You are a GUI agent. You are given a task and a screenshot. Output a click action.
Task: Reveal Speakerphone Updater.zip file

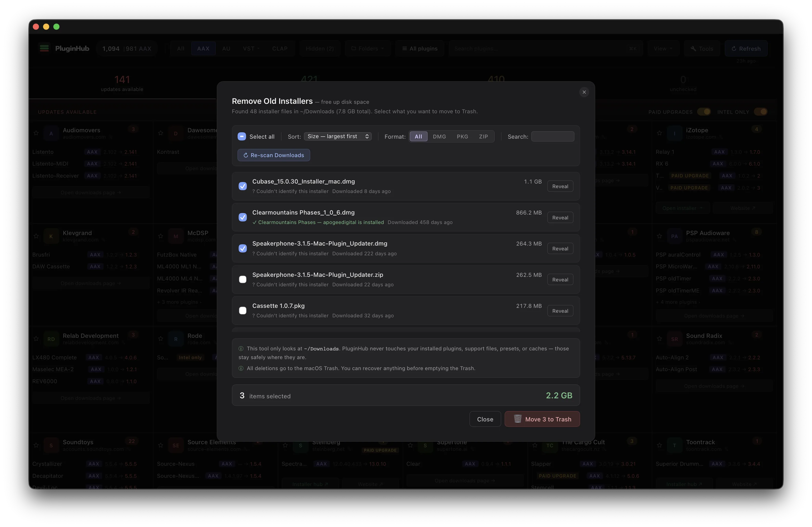click(x=560, y=280)
